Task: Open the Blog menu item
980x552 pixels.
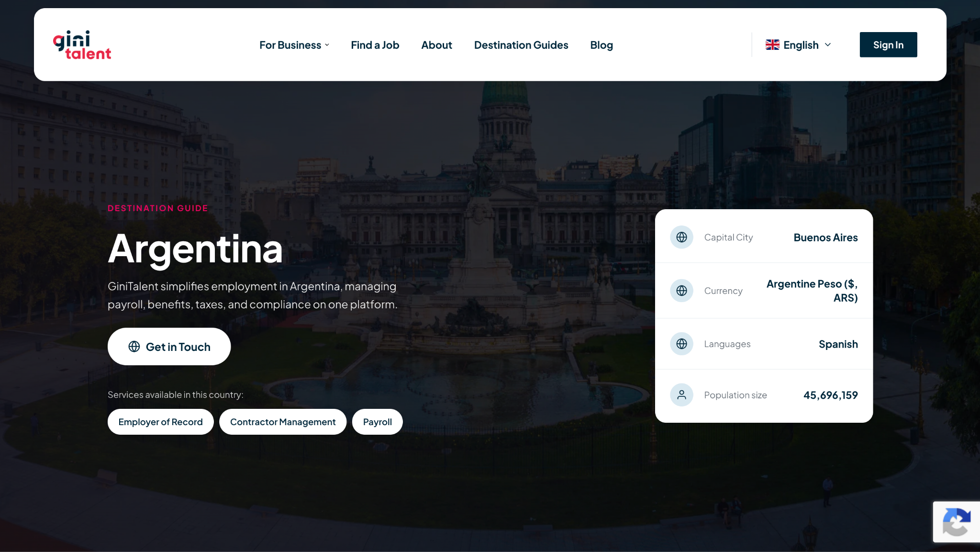Action: click(x=601, y=45)
